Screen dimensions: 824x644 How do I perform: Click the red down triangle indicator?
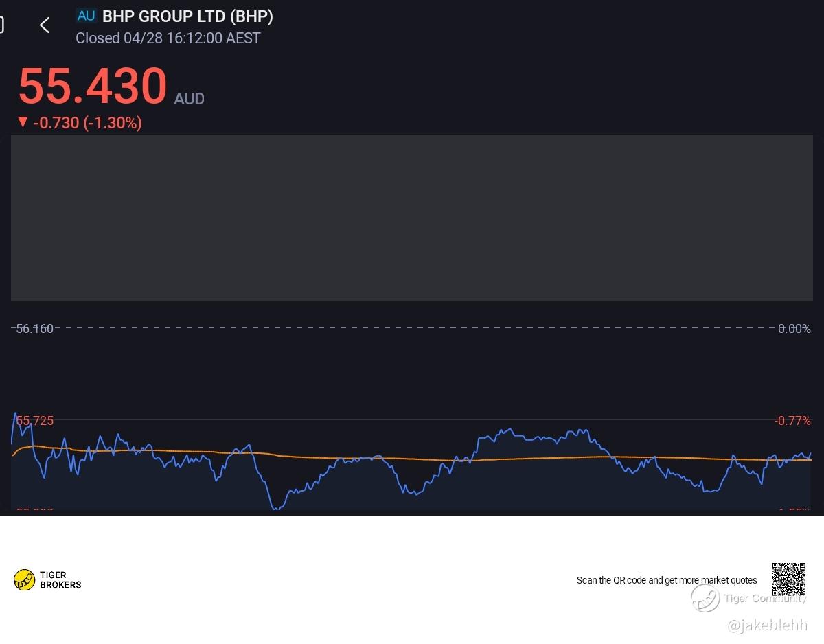23,122
